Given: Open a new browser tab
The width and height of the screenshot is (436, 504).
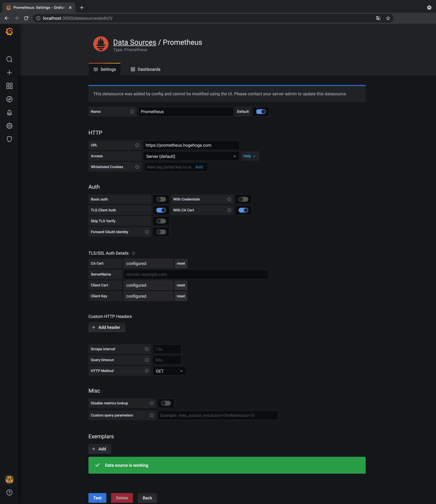Looking at the screenshot, I should click(x=82, y=8).
